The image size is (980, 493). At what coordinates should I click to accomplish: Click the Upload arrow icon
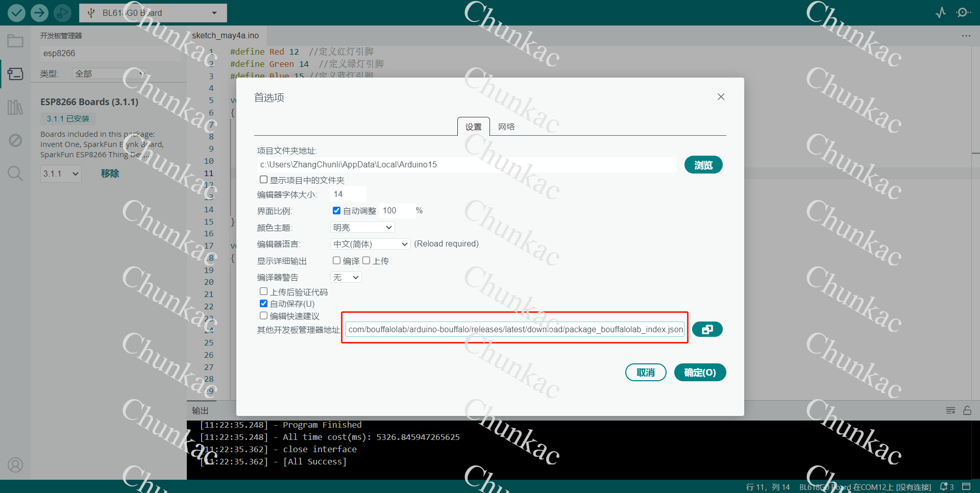[39, 13]
